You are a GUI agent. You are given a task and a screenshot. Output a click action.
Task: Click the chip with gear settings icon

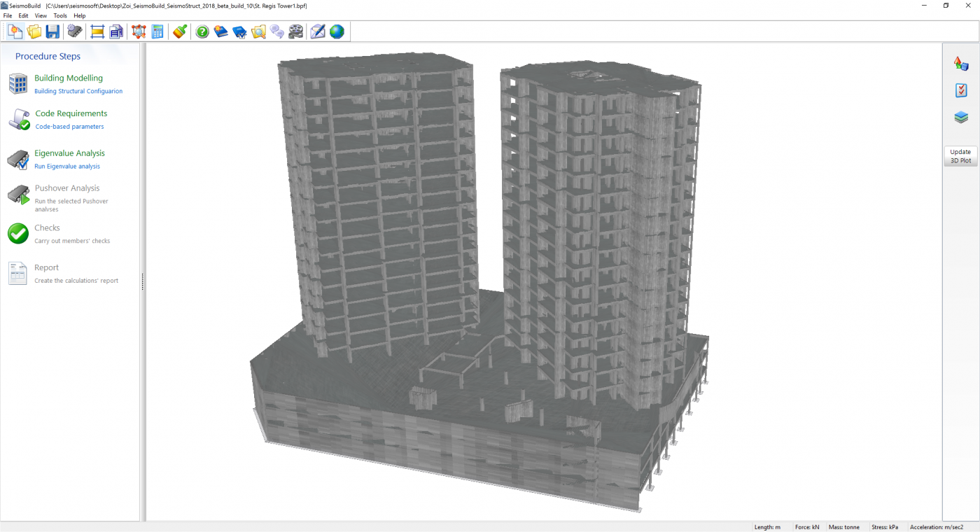tap(74, 31)
